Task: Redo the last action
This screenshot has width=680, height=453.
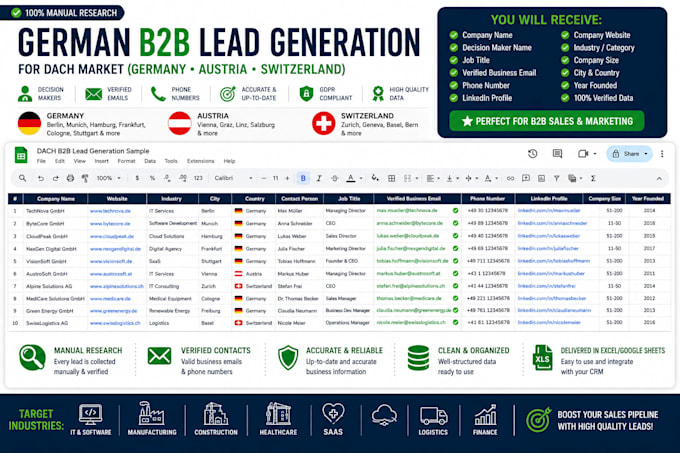Action: (x=55, y=178)
